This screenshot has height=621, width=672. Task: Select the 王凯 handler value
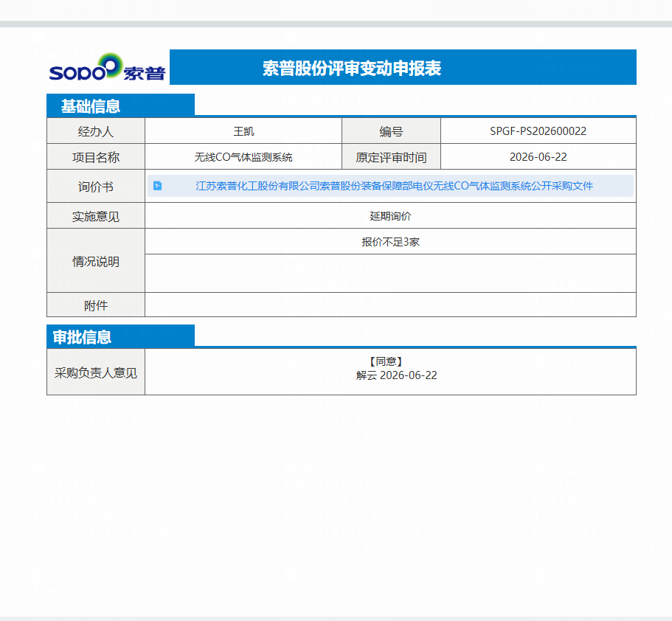pos(243,131)
